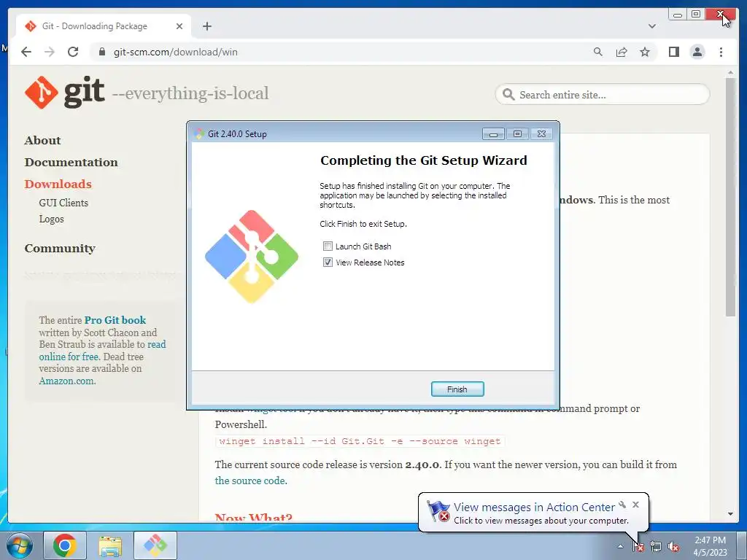
Task: Open the Chrome side panel icon
Action: 673,52
